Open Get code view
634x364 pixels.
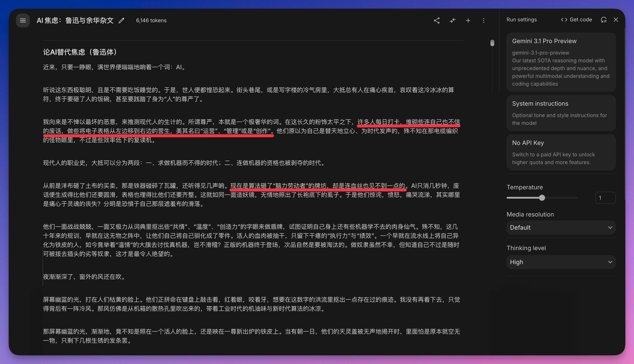[576, 20]
